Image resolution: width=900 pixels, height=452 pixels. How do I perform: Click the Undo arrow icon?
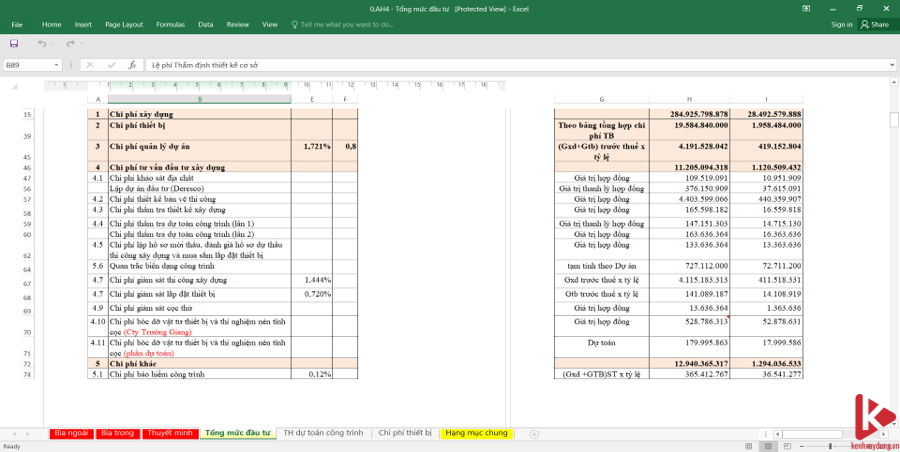click(41, 44)
